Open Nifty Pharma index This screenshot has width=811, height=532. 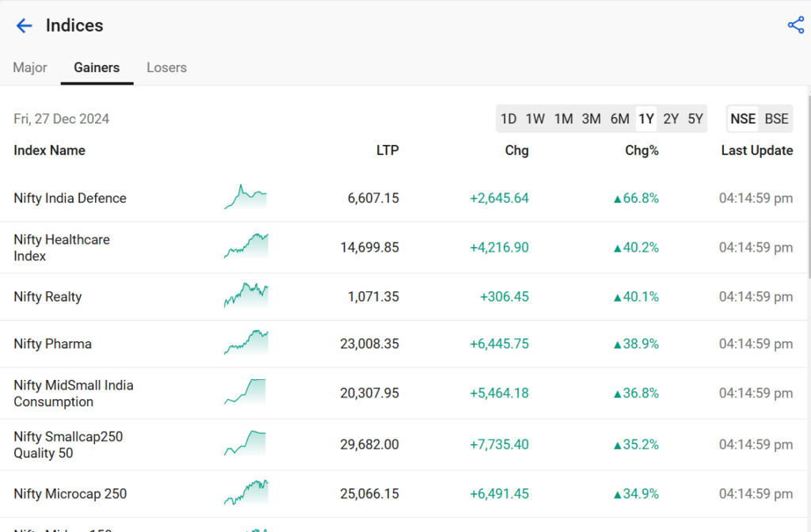pyautogui.click(x=53, y=344)
